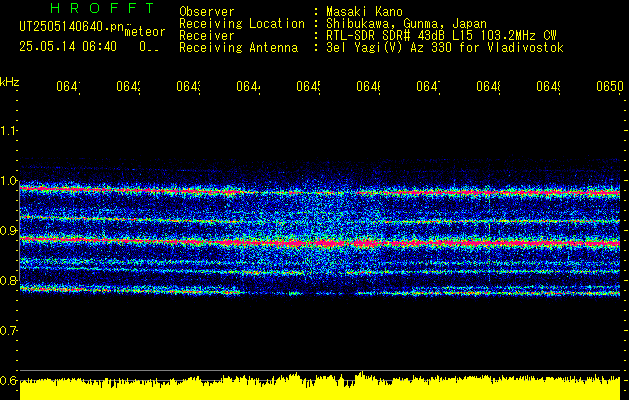
Task: Click the 0649 time marker
Action: pyautogui.click(x=548, y=86)
